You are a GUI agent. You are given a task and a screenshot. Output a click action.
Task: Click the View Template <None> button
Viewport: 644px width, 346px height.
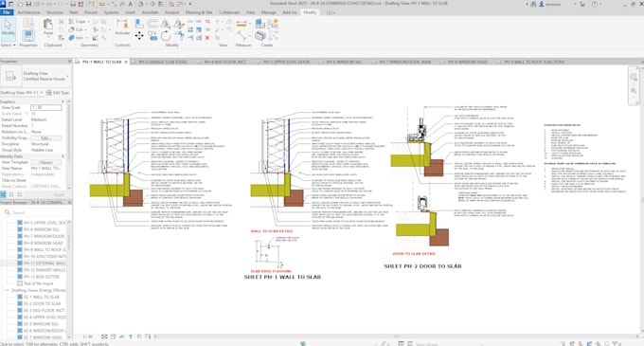[x=45, y=162]
